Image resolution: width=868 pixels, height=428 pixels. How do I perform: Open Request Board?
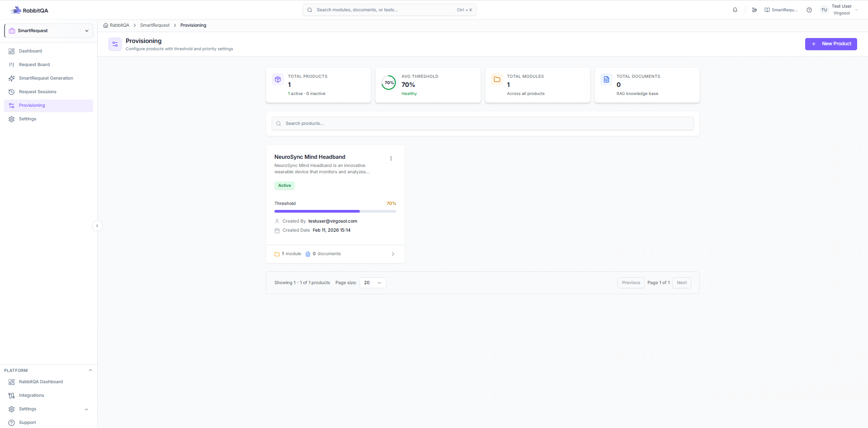click(x=49, y=65)
